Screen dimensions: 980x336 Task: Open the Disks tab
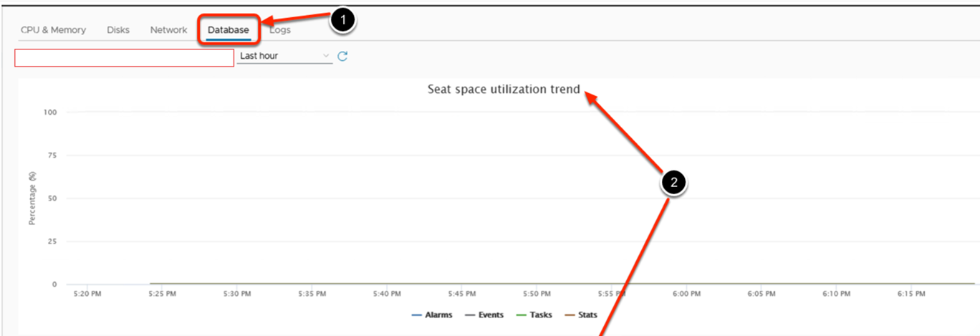point(118,30)
